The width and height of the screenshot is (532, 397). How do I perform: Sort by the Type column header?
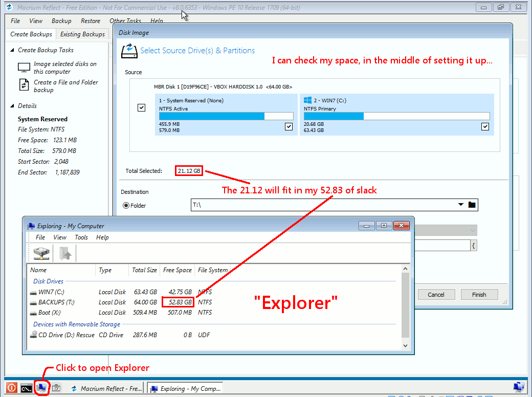[112, 270]
